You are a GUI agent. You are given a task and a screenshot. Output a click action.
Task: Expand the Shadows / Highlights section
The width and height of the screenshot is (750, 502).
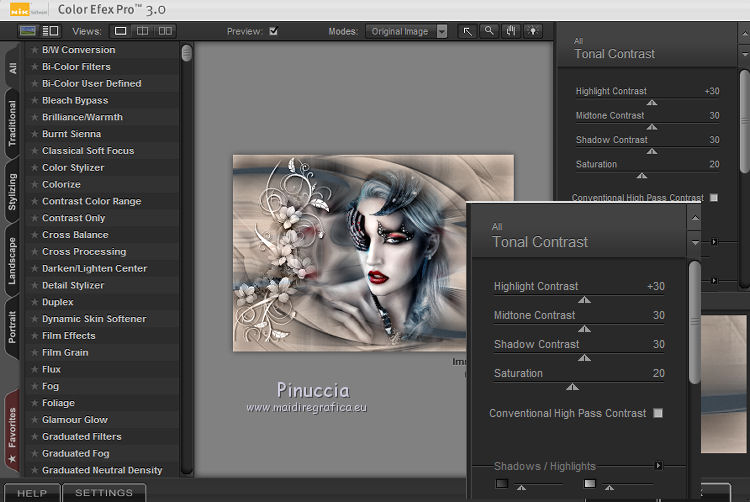point(658,466)
